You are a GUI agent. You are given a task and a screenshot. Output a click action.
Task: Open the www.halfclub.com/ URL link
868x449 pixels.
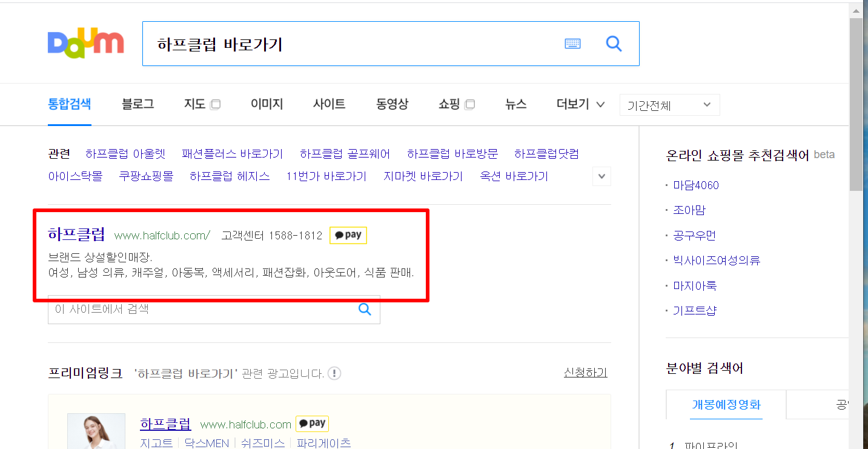[x=162, y=236]
